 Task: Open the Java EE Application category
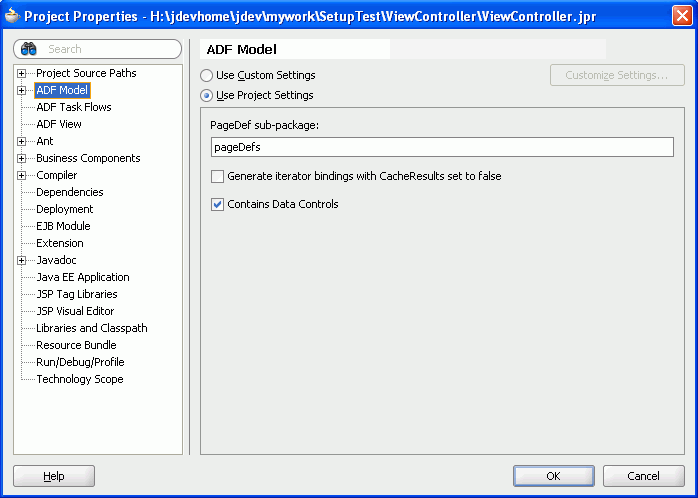click(x=83, y=277)
